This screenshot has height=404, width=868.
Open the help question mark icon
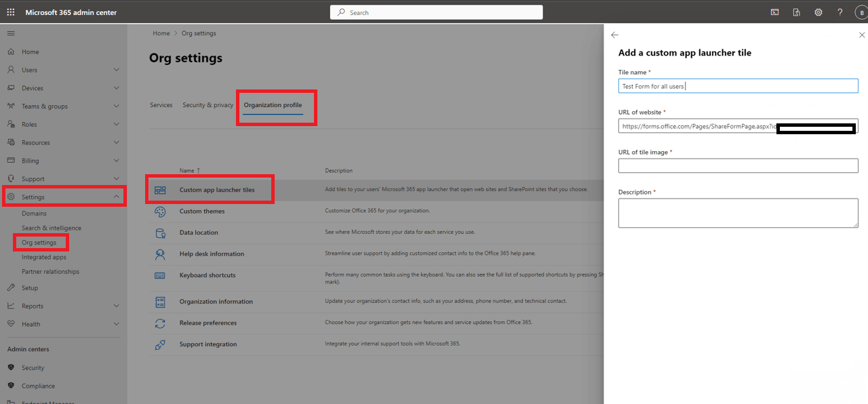(x=840, y=12)
